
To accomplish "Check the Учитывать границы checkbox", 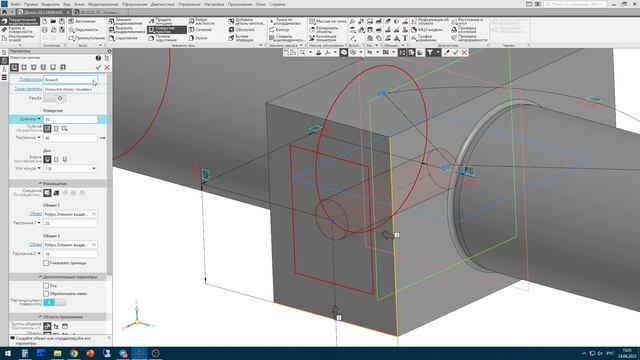I will tap(46, 263).
